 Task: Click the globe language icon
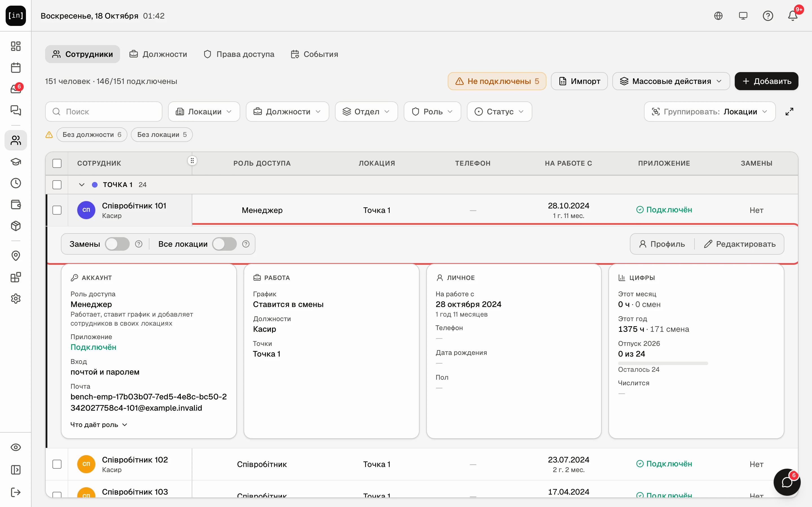(718, 16)
